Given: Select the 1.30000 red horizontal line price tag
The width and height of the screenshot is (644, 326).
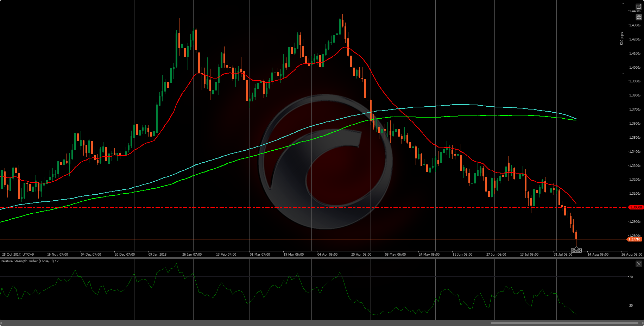Looking at the screenshot, I should [636, 207].
